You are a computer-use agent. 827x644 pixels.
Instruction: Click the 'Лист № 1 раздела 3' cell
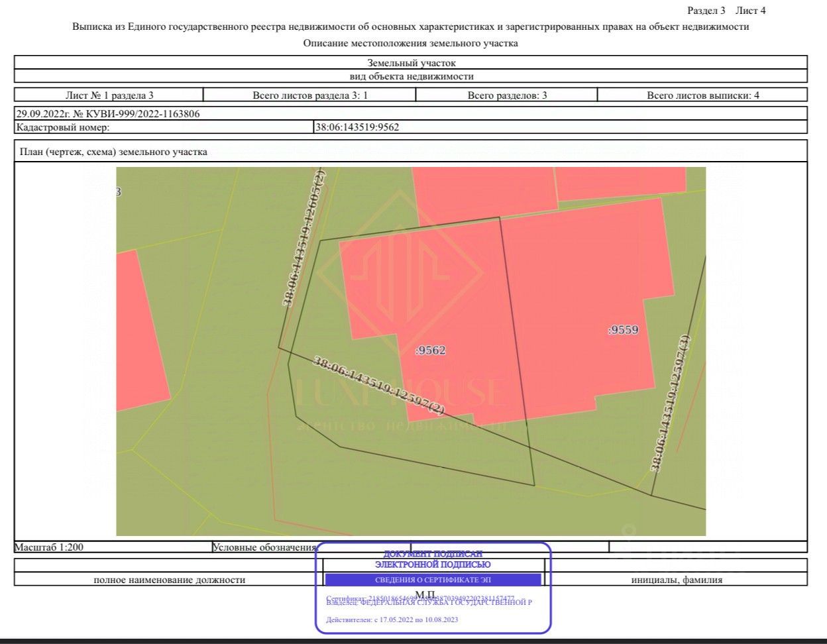click(x=109, y=95)
